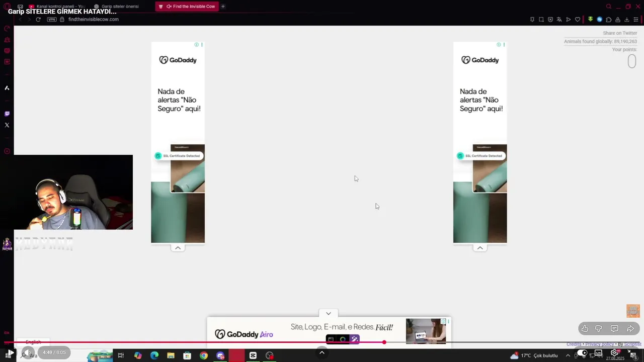Click the weather 17°C Çok bulutlu widget
The height and width of the screenshot is (362, 644).
[x=534, y=355]
